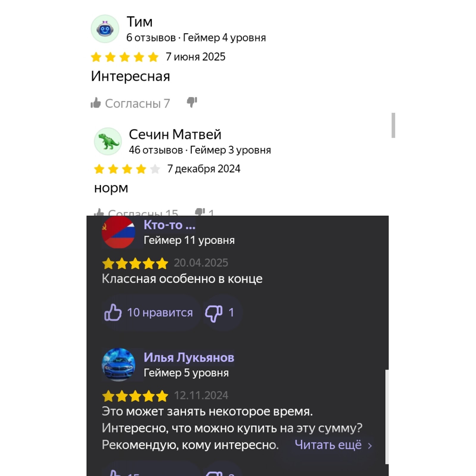Click the five-star rating on Тим's review
Image resolution: width=476 pixels, height=476 pixels.
click(124, 57)
